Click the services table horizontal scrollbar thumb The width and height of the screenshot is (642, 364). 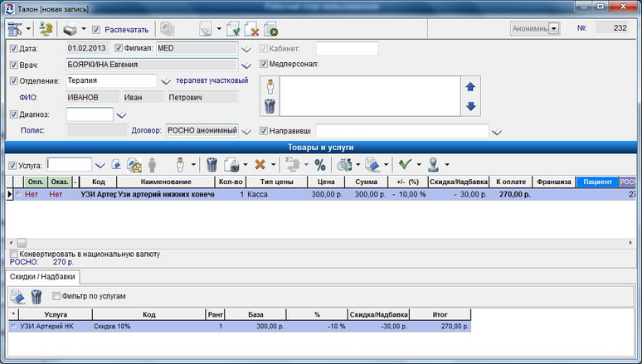(x=22, y=243)
